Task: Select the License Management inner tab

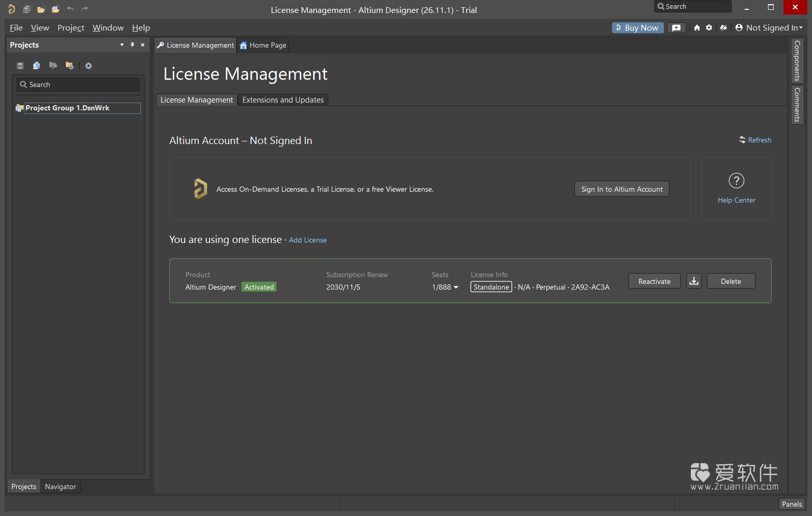Action: pyautogui.click(x=197, y=100)
